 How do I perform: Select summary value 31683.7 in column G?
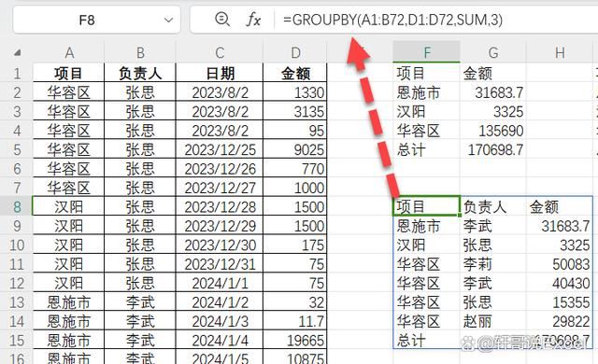(493, 92)
